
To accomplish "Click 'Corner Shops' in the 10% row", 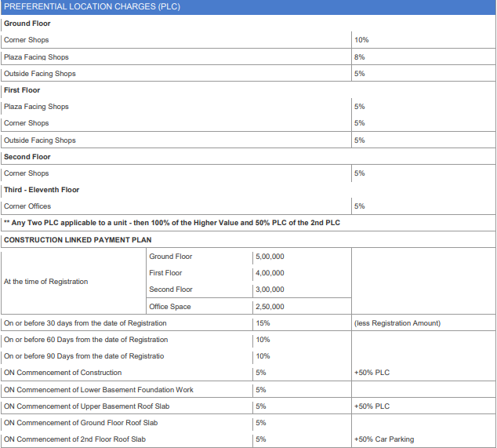I will pos(27,40).
